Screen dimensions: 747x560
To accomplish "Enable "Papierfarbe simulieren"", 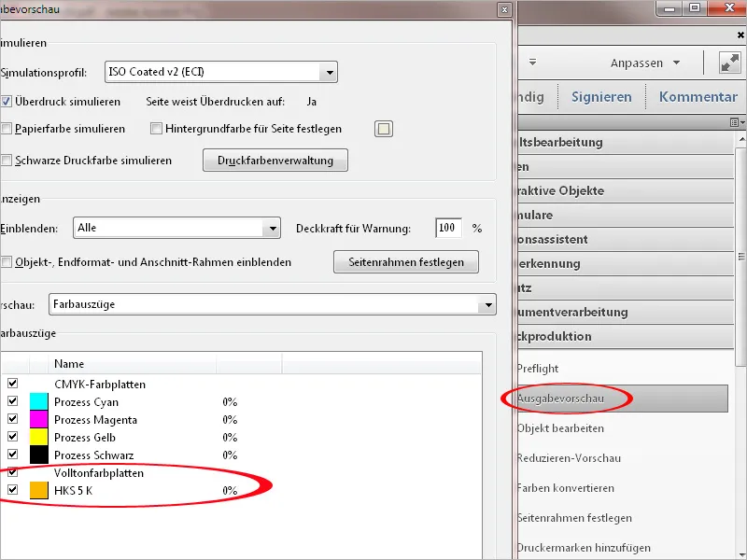I will (8, 129).
